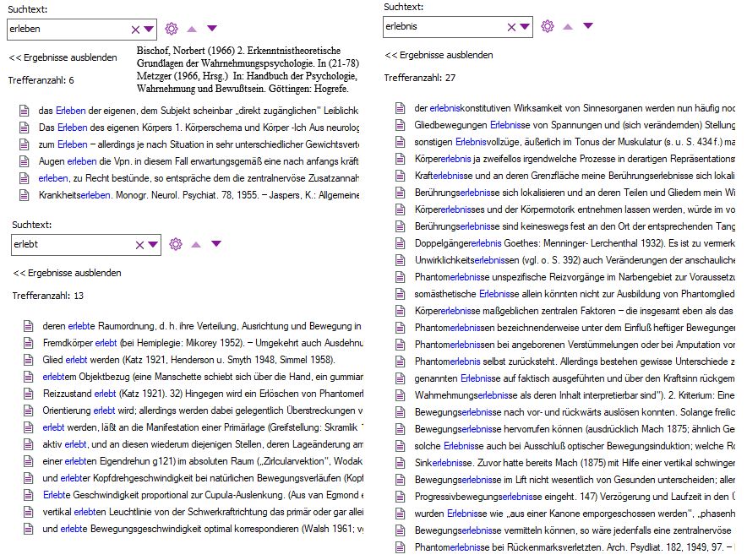Click document icon beside 'erlebtem Objektbezug'
Screen dimensions: 747x560
[x=29, y=378]
